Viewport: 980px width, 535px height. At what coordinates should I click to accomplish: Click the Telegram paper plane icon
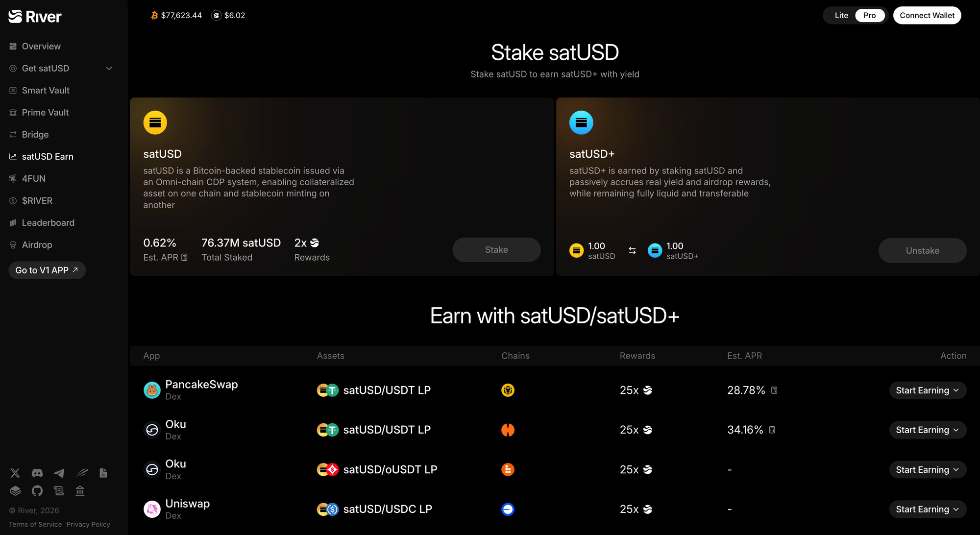click(x=59, y=473)
